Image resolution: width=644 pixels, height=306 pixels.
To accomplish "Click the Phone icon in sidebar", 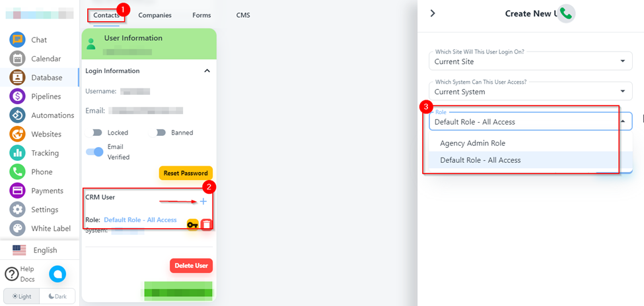I will 17,171.
